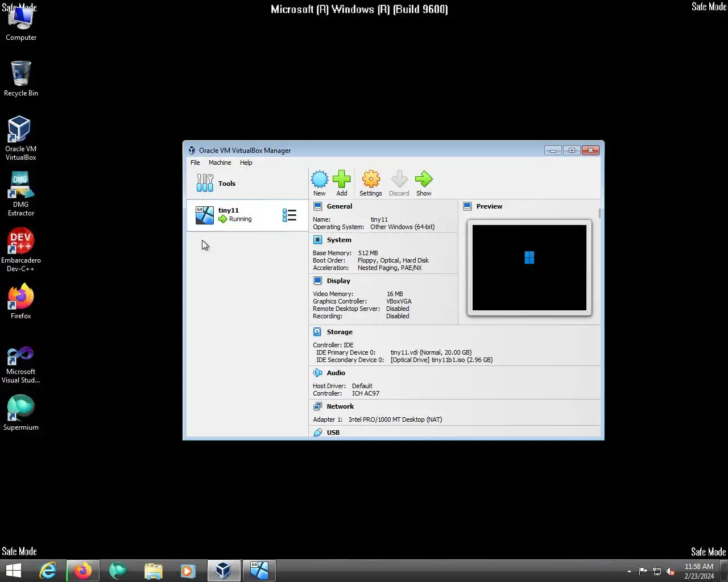The image size is (728, 582).
Task: Close the VirtualBox Manager window
Action: click(591, 151)
